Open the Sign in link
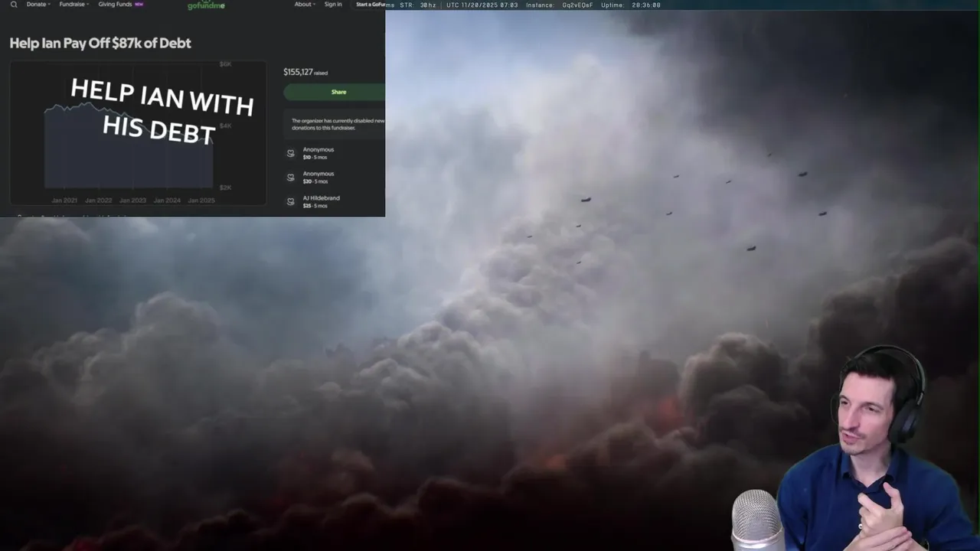 [x=333, y=5]
